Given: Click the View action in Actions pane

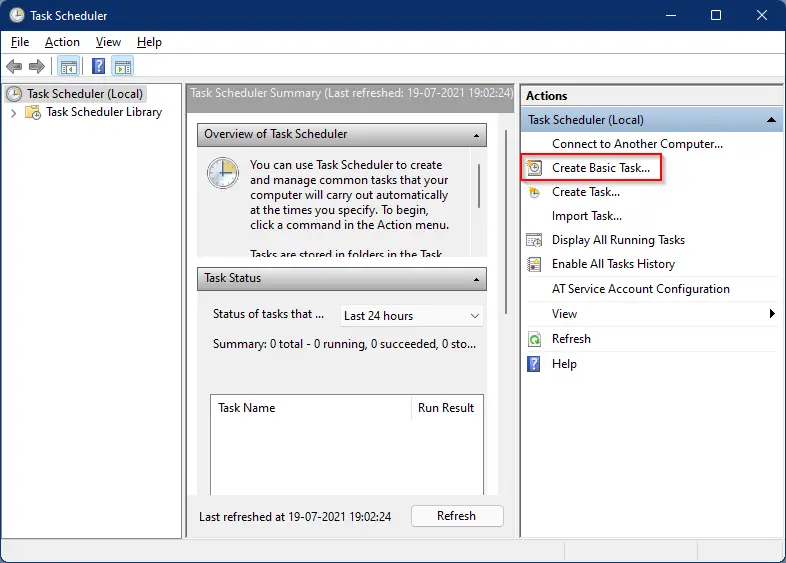Looking at the screenshot, I should pyautogui.click(x=564, y=314).
